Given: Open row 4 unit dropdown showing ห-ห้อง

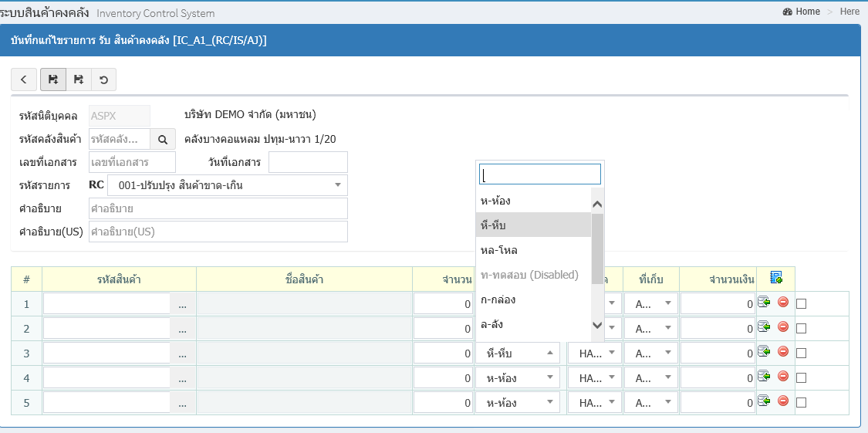Looking at the screenshot, I should (517, 378).
